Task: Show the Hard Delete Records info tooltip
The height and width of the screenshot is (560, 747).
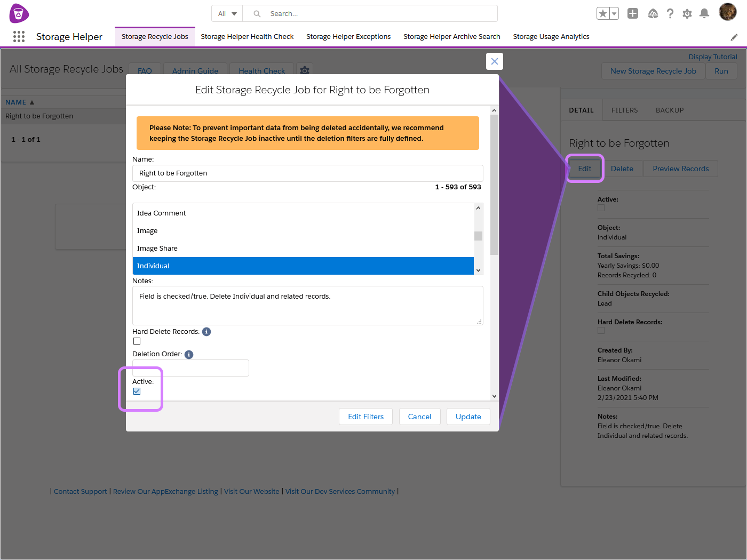Action: click(x=206, y=332)
